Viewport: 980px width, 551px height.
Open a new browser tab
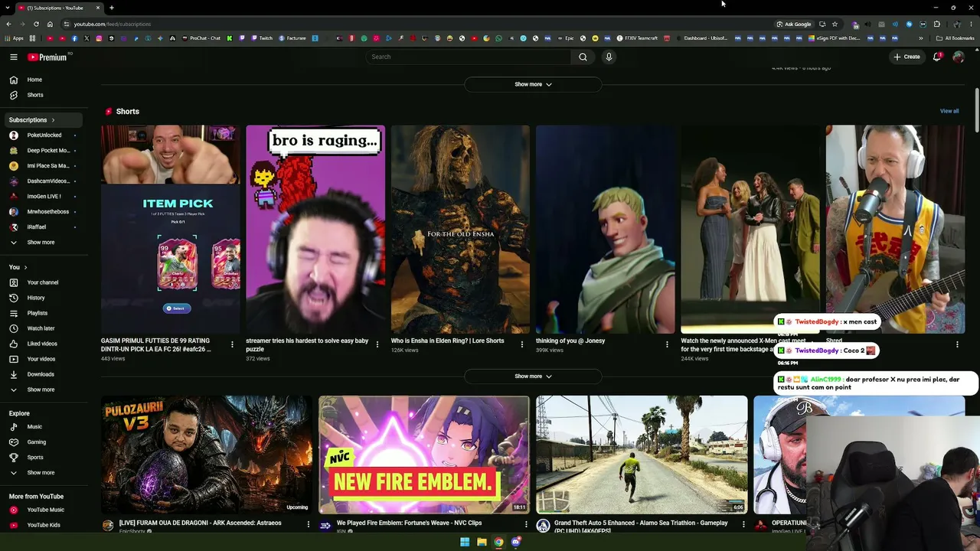point(111,8)
